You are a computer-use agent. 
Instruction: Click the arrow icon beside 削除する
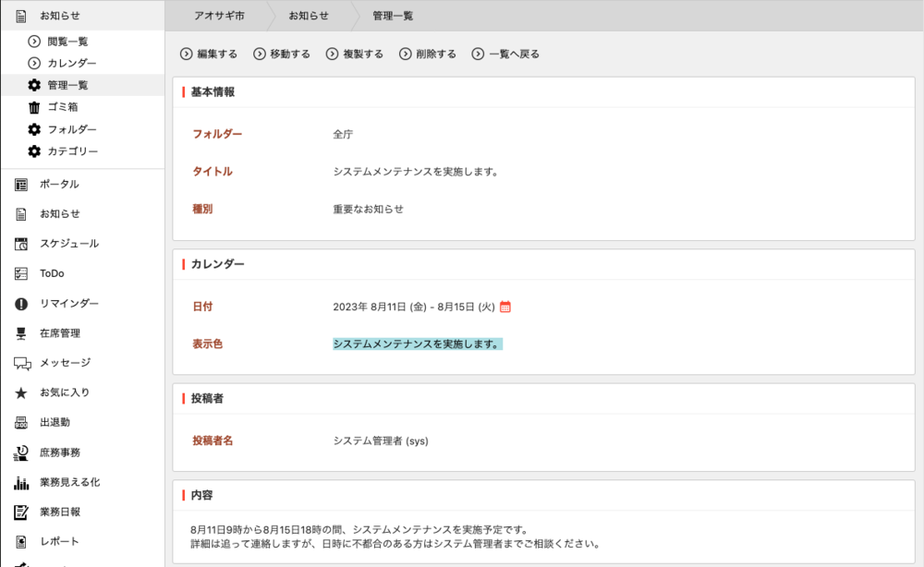pyautogui.click(x=406, y=54)
